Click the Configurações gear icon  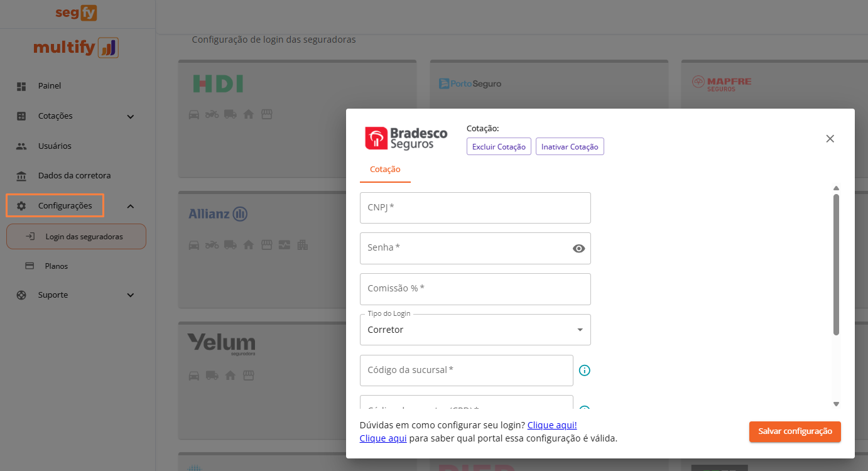tap(21, 206)
